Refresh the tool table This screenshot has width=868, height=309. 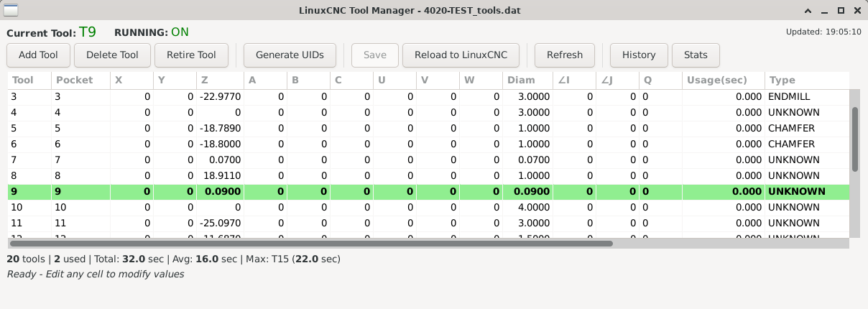[x=564, y=55]
